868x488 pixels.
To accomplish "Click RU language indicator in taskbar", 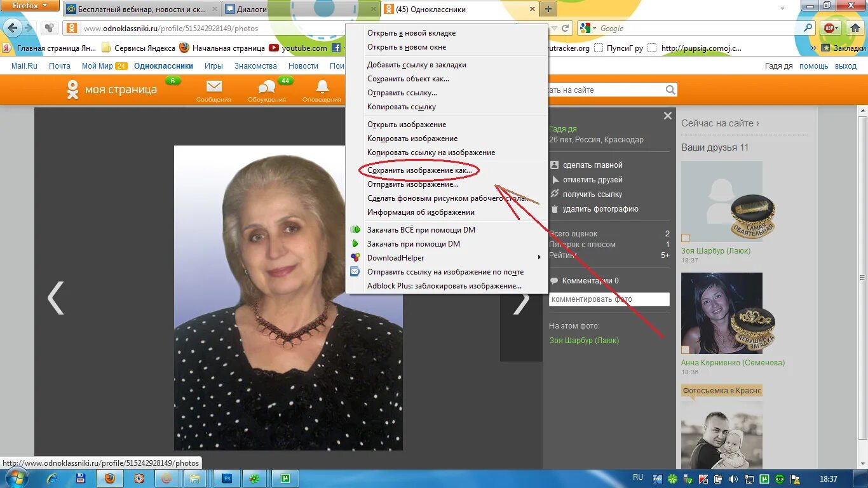I will (x=638, y=478).
